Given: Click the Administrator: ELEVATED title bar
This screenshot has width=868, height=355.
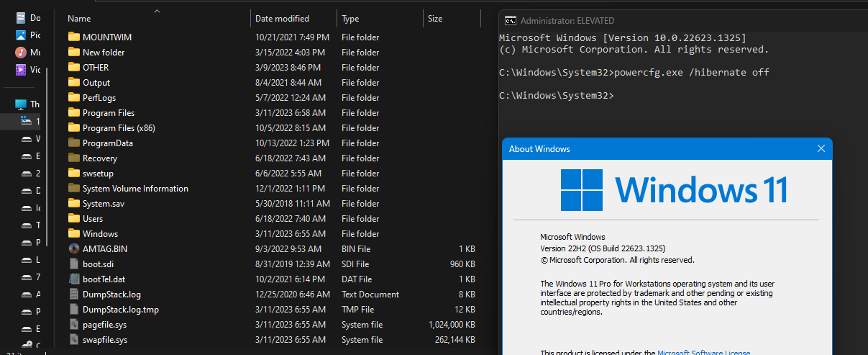Looking at the screenshot, I should pyautogui.click(x=683, y=21).
